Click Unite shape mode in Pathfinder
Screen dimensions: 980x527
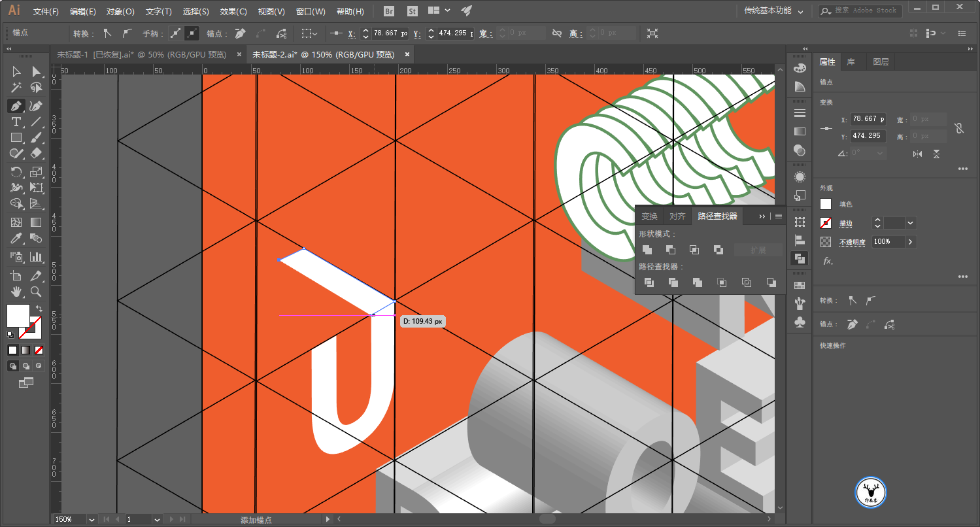pyautogui.click(x=647, y=250)
